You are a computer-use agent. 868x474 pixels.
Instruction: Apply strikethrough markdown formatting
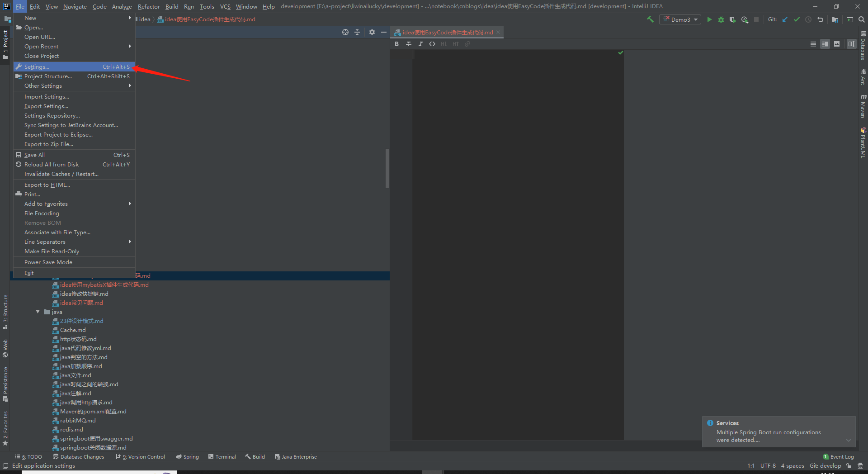click(409, 44)
